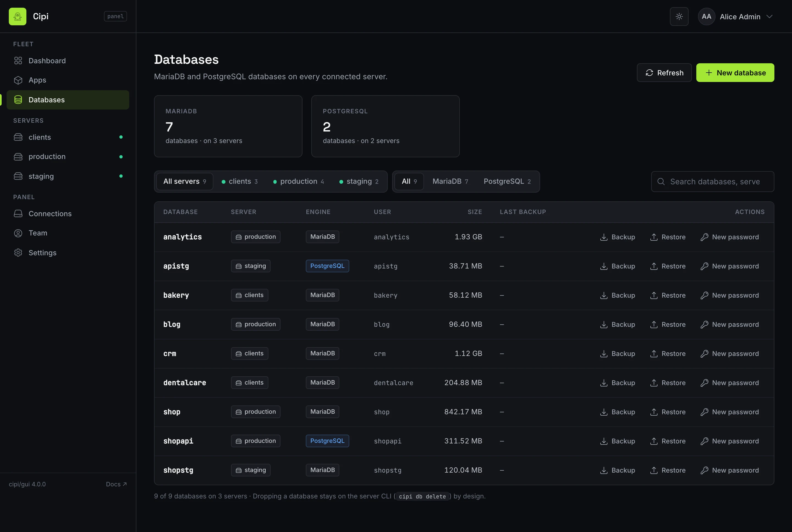
Task: Click the Refresh button
Action: coord(664,73)
